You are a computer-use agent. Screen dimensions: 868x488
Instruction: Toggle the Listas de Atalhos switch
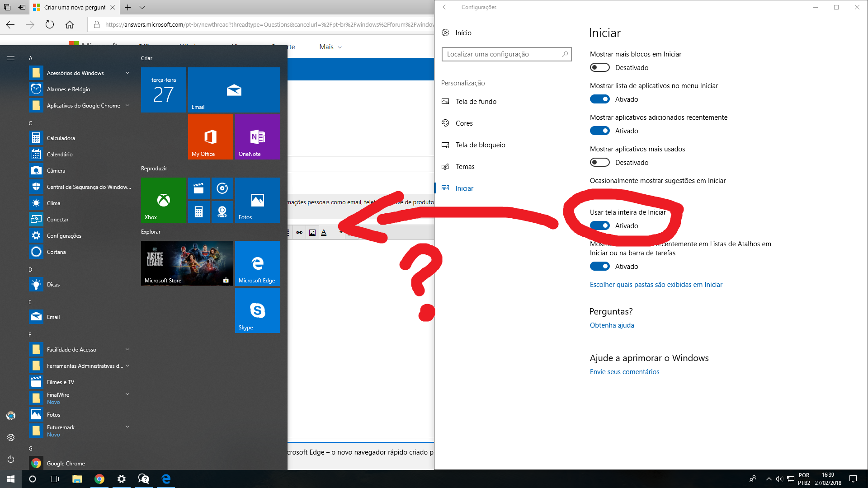click(x=600, y=266)
